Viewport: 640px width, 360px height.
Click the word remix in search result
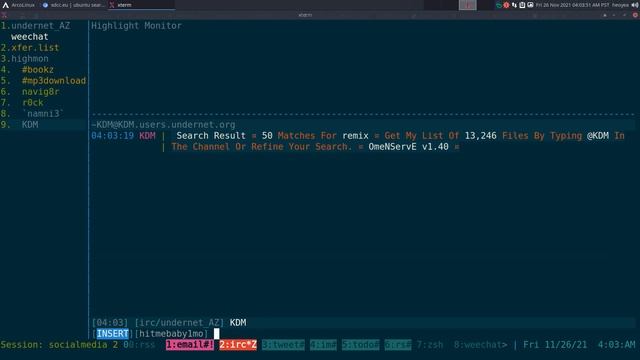pyautogui.click(x=356, y=136)
